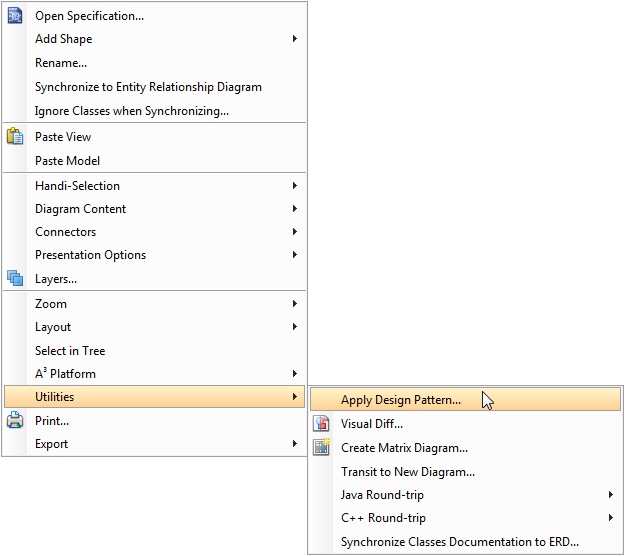The image size is (625, 556).
Task: Open the Java Round-trip submenu entry
Action: click(465, 495)
